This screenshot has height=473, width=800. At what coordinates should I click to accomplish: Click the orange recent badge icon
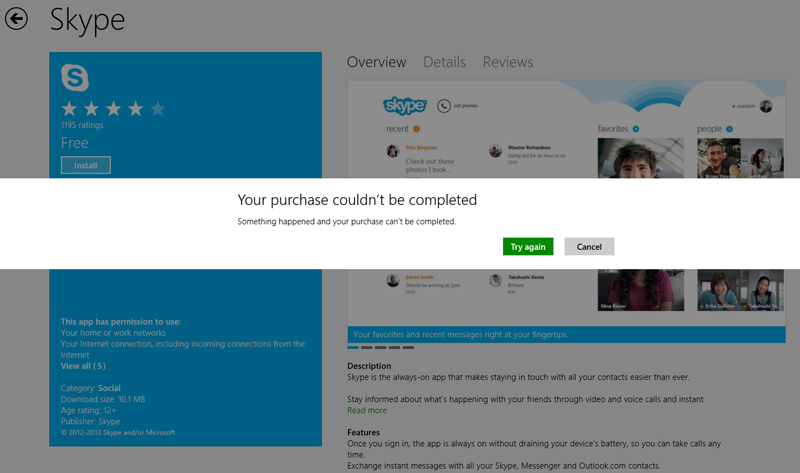[416, 129]
